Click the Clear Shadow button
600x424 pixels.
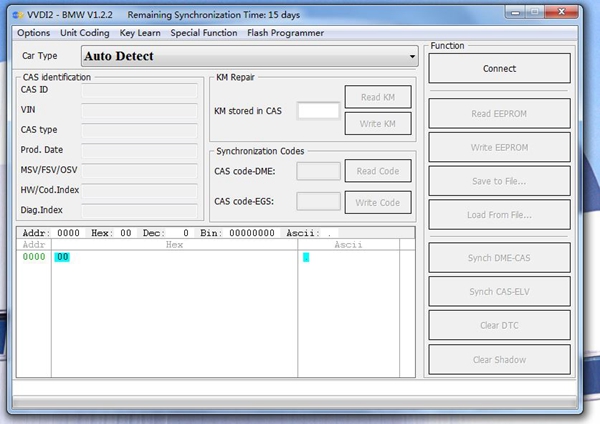[x=499, y=360]
